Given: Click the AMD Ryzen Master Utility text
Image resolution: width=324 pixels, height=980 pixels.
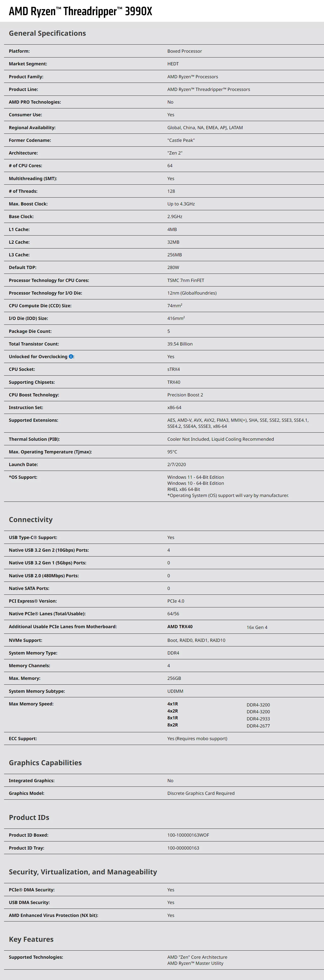Looking at the screenshot, I should 195,963.
